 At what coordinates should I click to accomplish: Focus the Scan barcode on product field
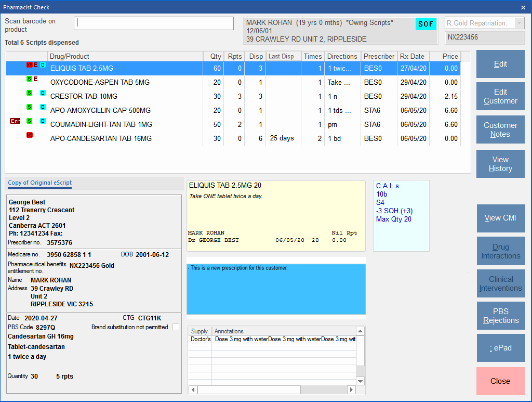click(x=154, y=23)
